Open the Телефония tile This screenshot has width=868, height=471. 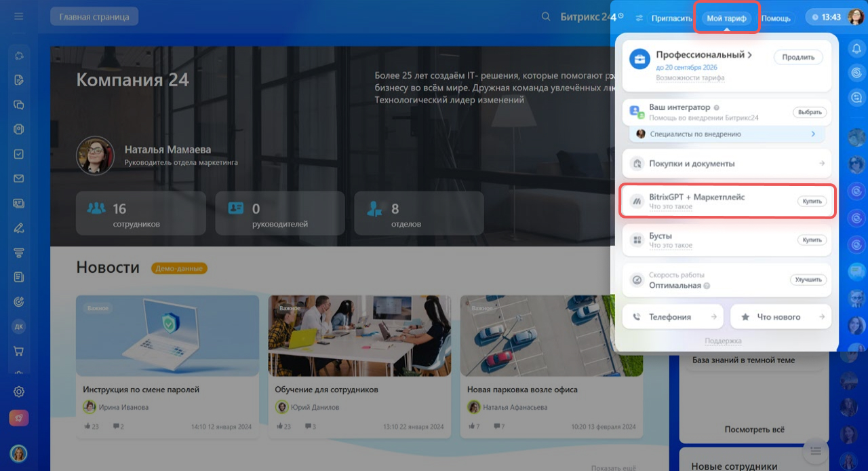tap(673, 316)
